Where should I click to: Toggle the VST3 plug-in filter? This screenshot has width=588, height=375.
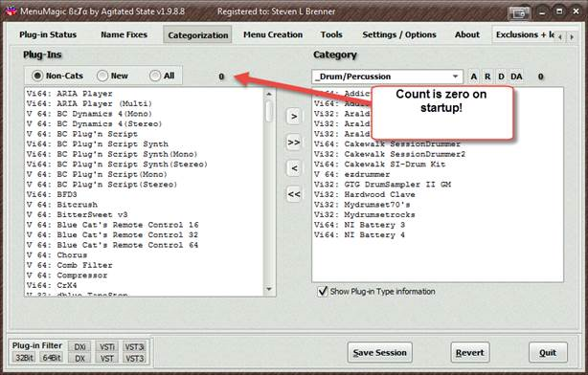[134, 359]
